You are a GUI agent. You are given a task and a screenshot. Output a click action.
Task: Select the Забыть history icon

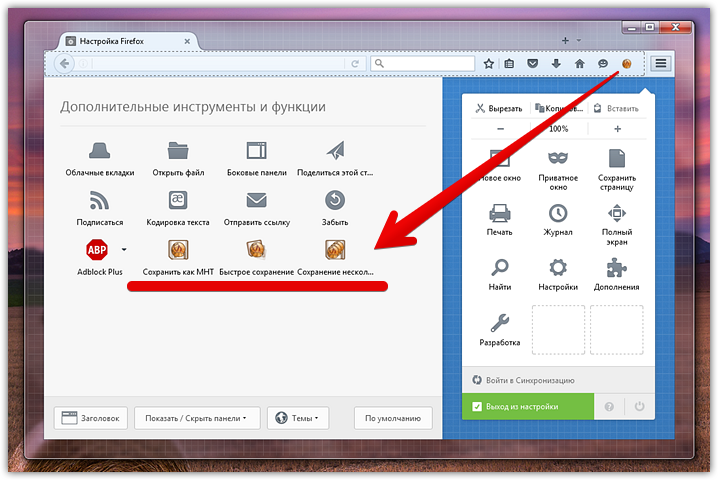[335, 200]
